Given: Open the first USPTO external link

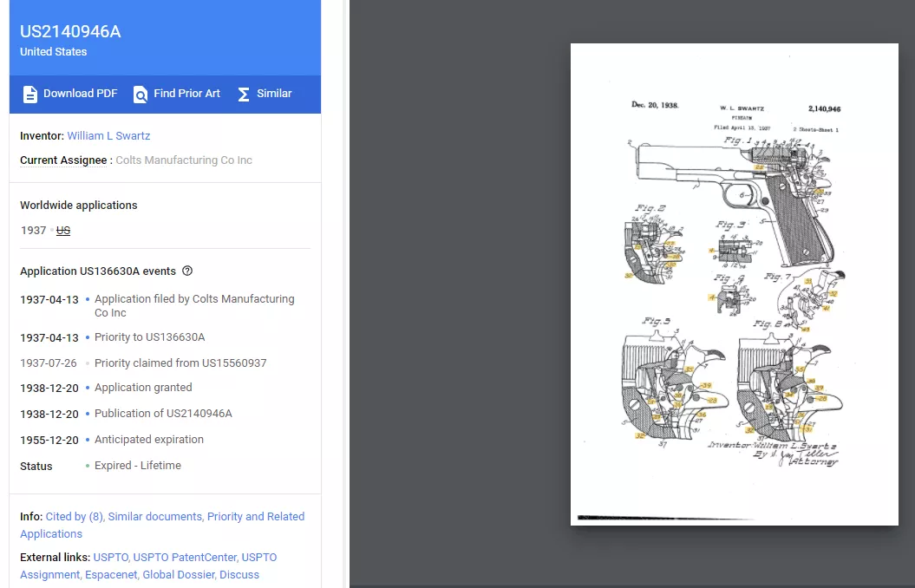Looking at the screenshot, I should (112, 557).
